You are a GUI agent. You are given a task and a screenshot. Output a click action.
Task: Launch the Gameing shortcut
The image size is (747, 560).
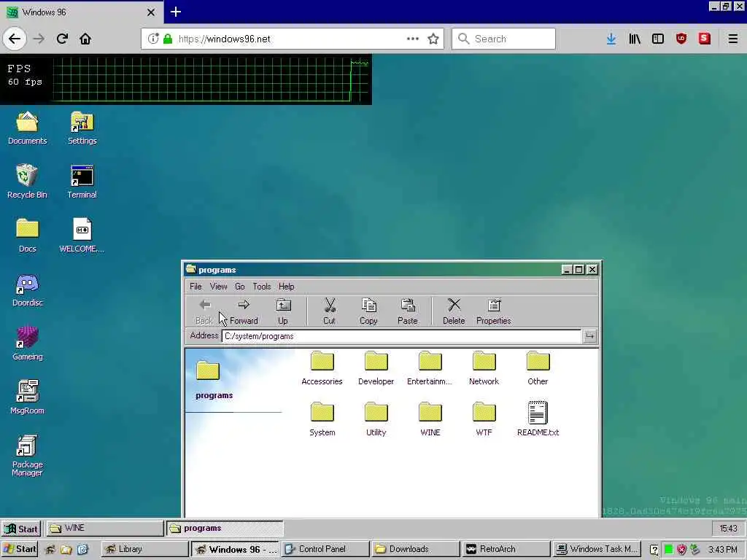coord(27,343)
